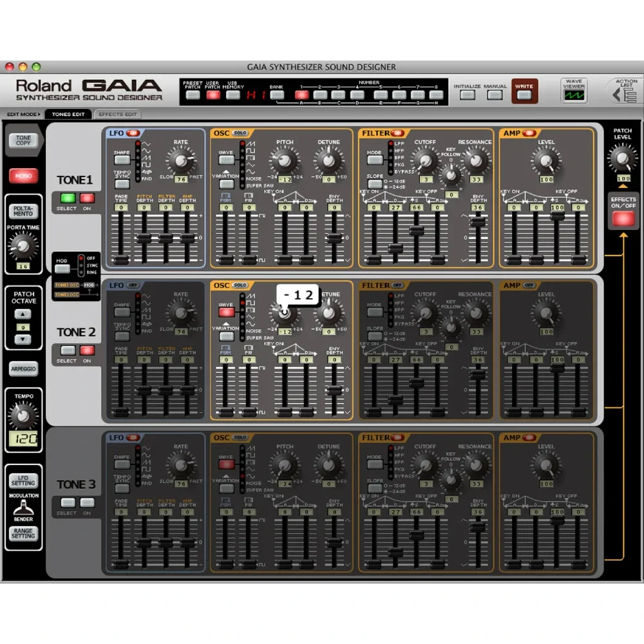644x644 pixels.
Task: Click Tone 1 OSC Wave button
Action: pos(226,160)
